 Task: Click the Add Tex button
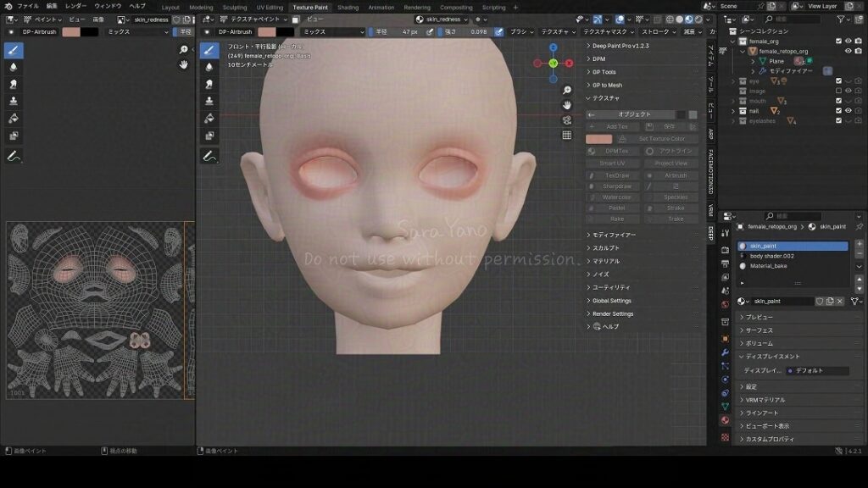click(x=613, y=127)
